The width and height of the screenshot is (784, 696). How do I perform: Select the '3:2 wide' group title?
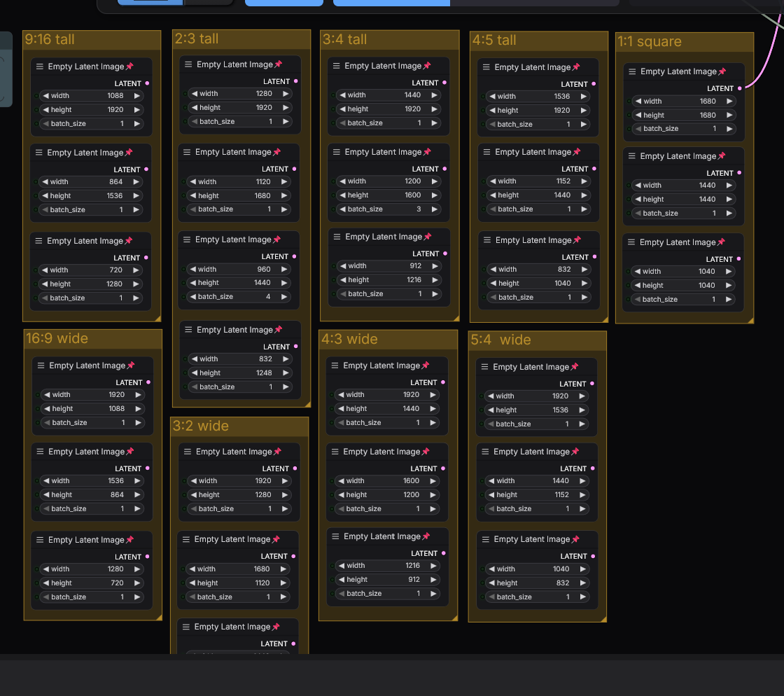[x=200, y=426]
